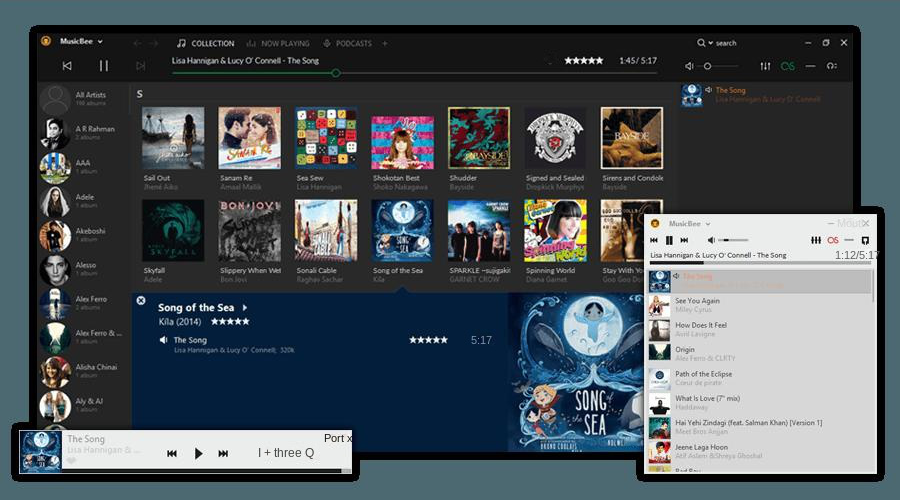Skip to next track in bottom mini player

tap(223, 453)
